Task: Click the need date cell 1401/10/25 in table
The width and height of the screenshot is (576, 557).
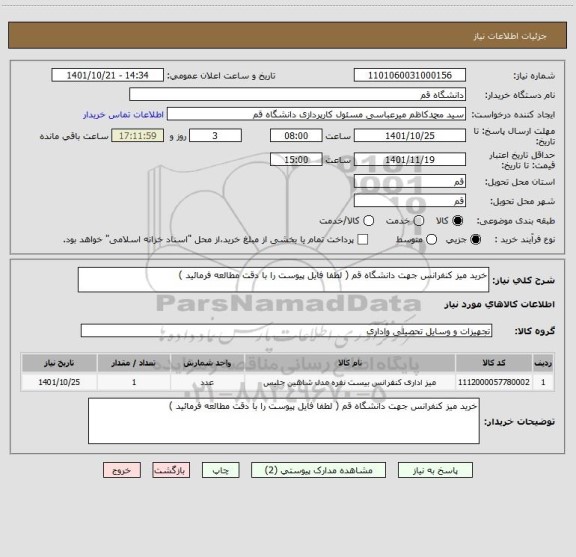Action: [x=59, y=382]
